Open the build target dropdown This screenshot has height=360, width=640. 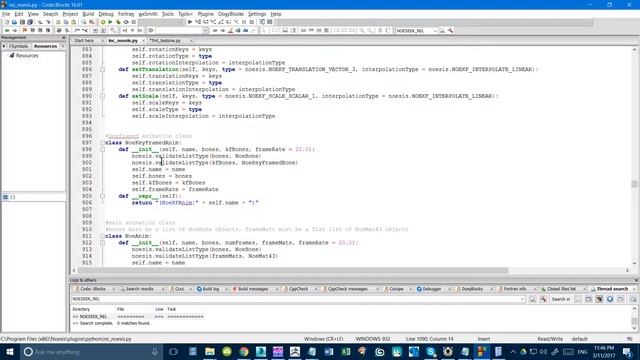(161, 22)
